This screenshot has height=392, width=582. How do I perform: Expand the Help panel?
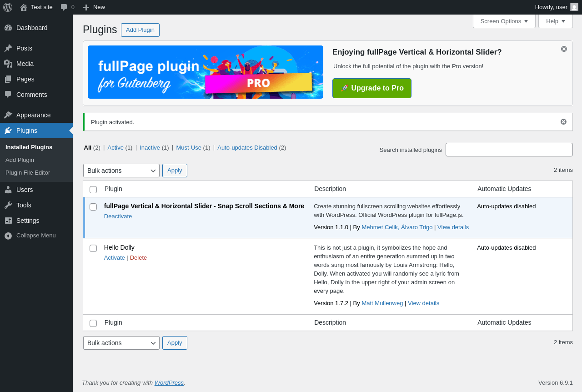pyautogui.click(x=556, y=21)
